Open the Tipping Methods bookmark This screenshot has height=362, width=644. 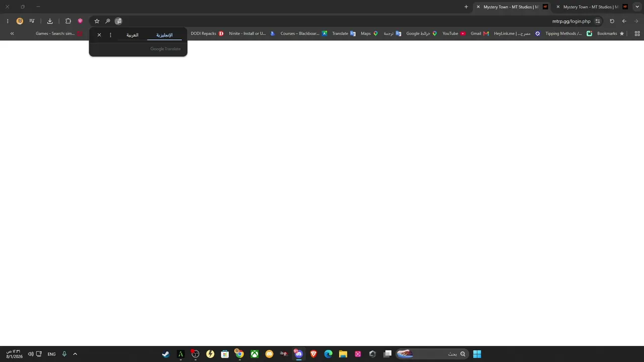tap(569, 34)
